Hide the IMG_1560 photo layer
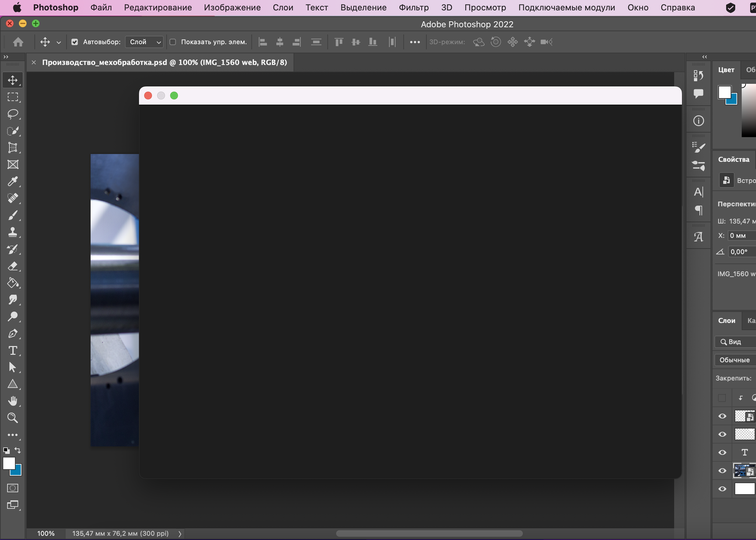Image resolution: width=756 pixels, height=540 pixels. (x=722, y=470)
